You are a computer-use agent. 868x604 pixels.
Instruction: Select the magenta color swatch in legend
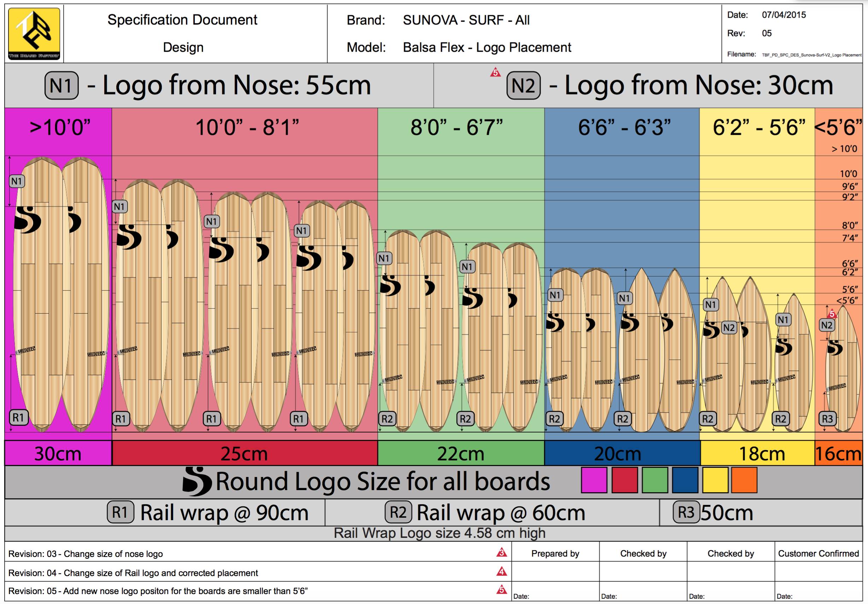tap(594, 480)
